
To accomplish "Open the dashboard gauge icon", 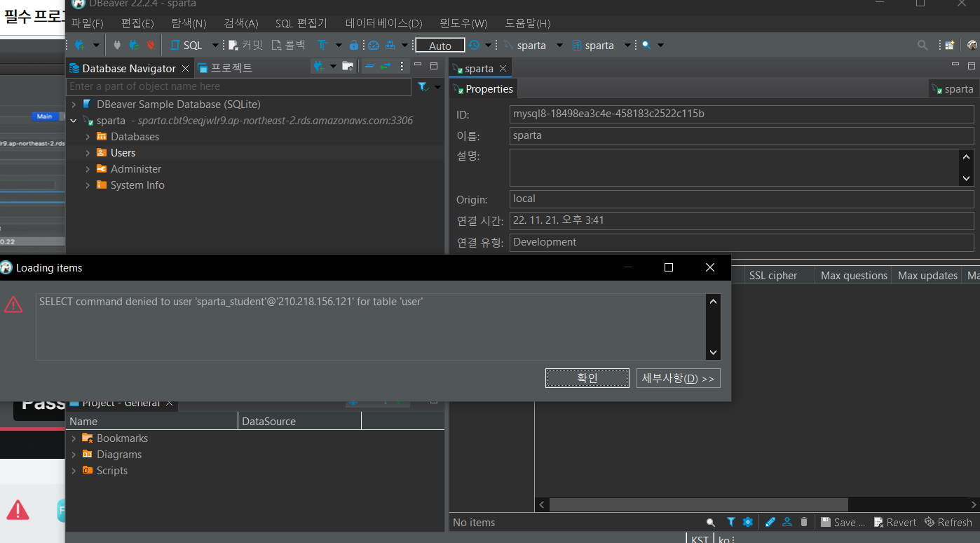I will click(374, 45).
